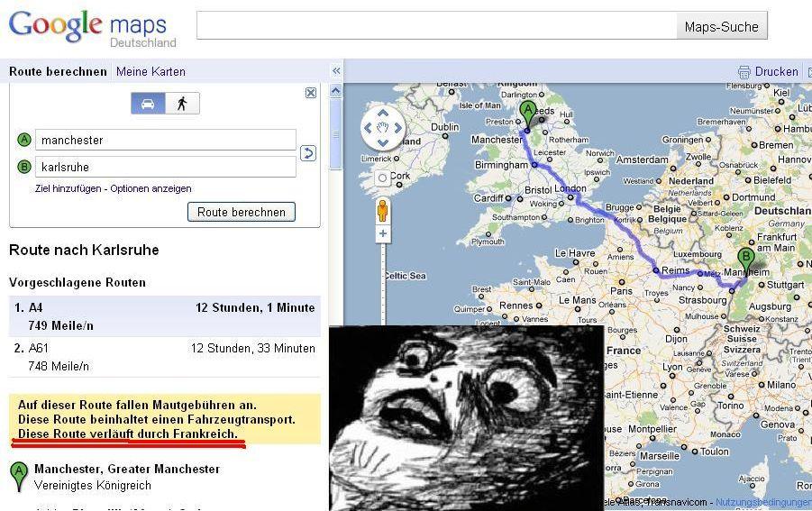812x511 pixels.
Task: Switch to 'Route berechnen' tab
Action: (58, 71)
